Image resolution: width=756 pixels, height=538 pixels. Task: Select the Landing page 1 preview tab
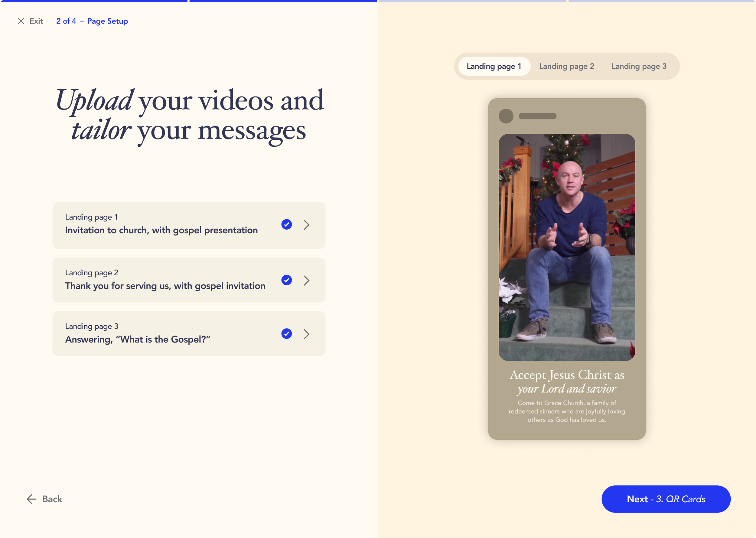click(494, 66)
